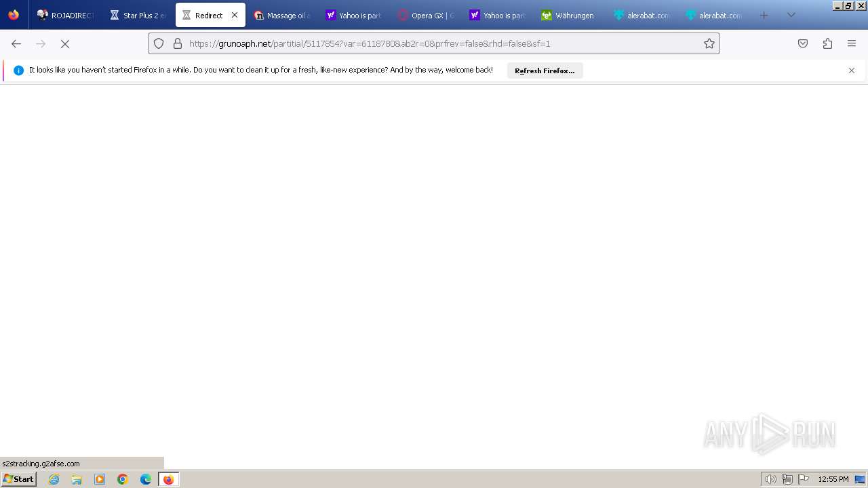Click the Show desktop tray button
This screenshot has width=868, height=488.
click(x=860, y=479)
